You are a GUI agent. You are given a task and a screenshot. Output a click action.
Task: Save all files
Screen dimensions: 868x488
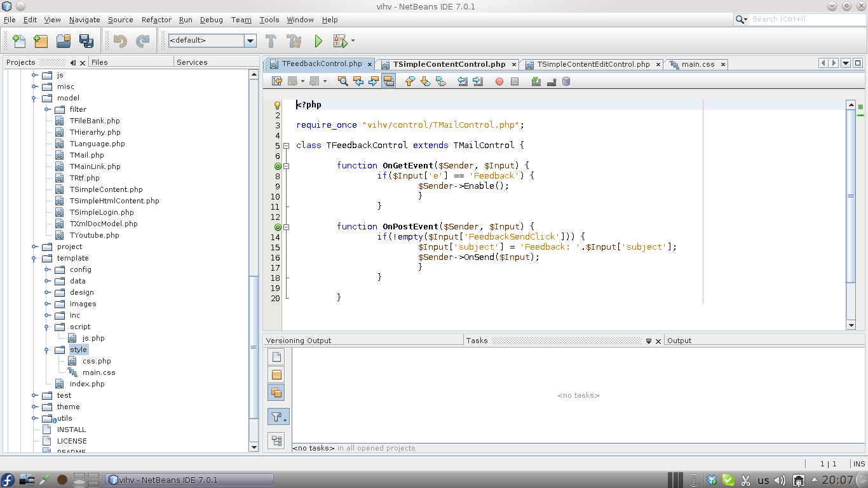pos(85,41)
